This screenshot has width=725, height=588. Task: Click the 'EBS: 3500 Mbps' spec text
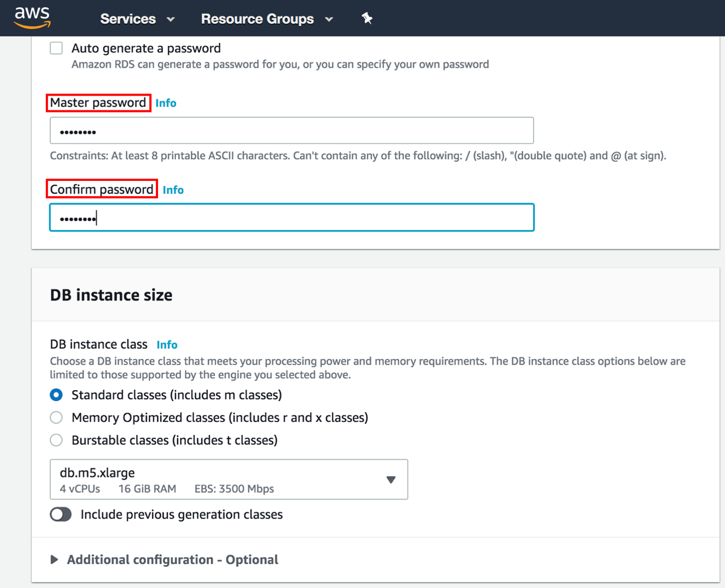coord(234,489)
